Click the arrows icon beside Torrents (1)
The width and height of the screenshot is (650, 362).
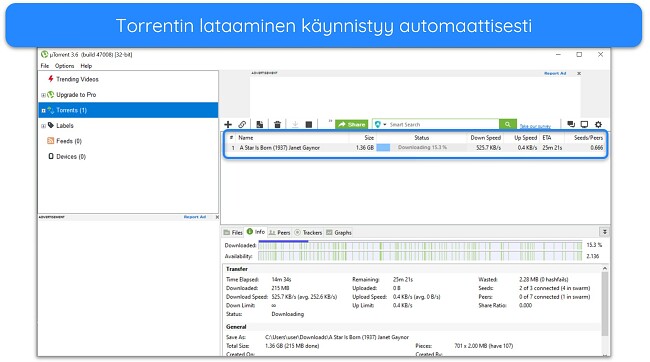click(51, 110)
